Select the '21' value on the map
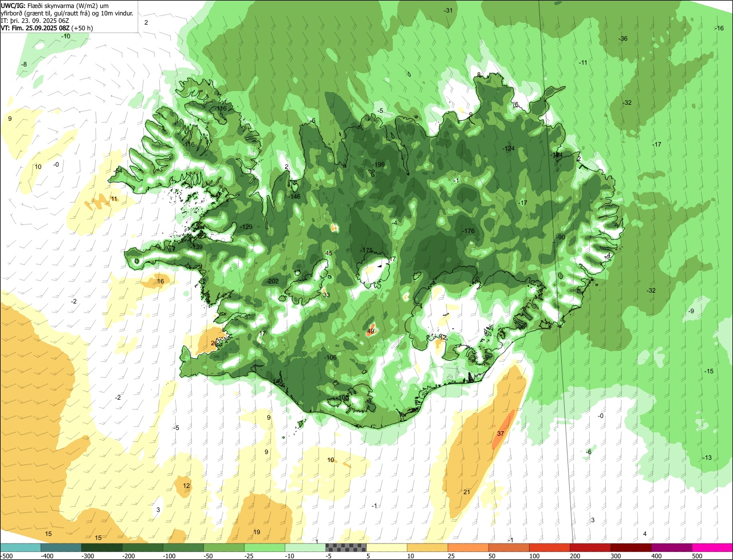 click(x=467, y=492)
